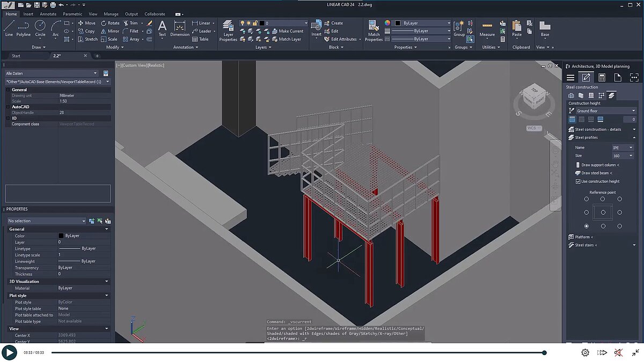
Task: Activate the Mirror modify tool
Action: tap(109, 31)
